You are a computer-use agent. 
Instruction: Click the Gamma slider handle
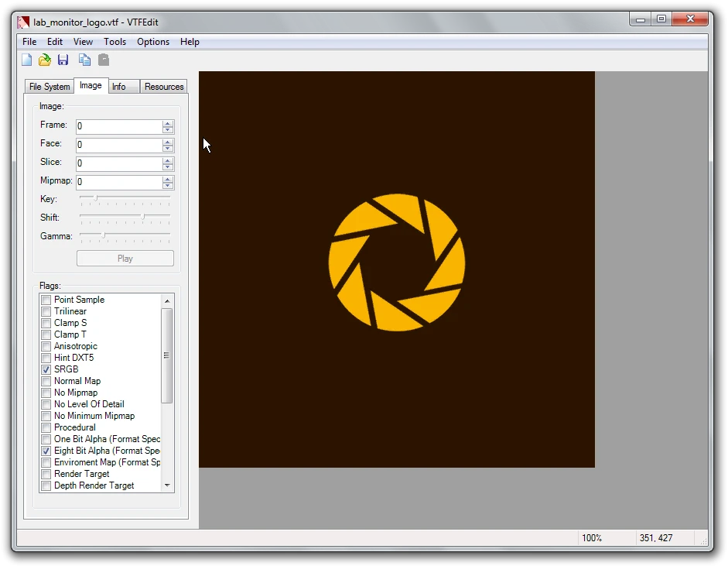104,235
